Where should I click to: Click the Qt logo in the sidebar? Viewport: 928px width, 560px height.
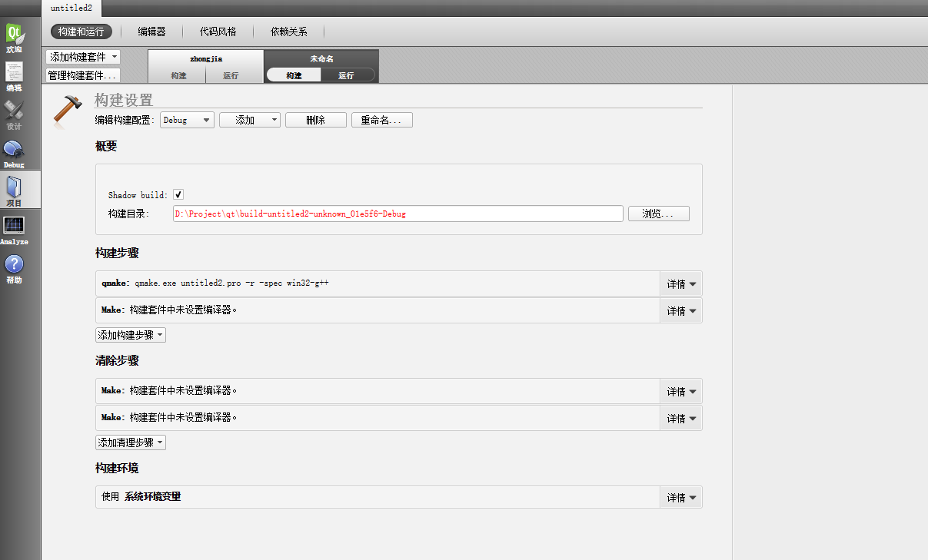pos(14,31)
